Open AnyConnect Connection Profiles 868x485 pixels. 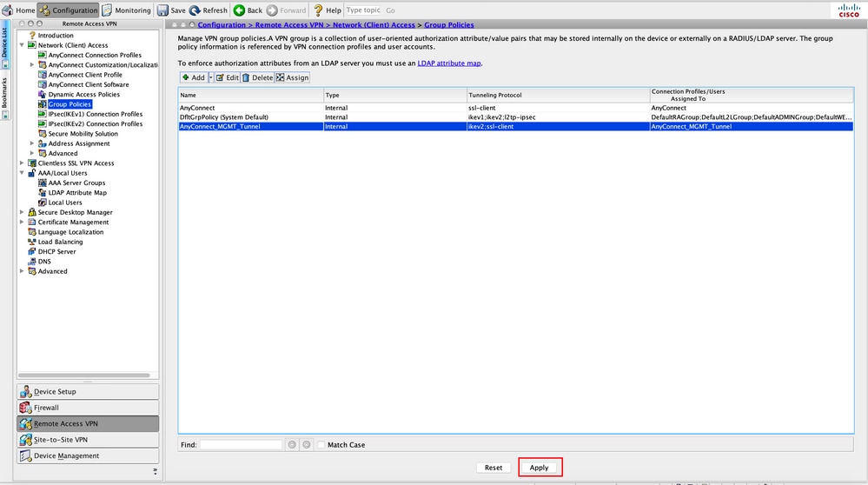click(x=95, y=56)
